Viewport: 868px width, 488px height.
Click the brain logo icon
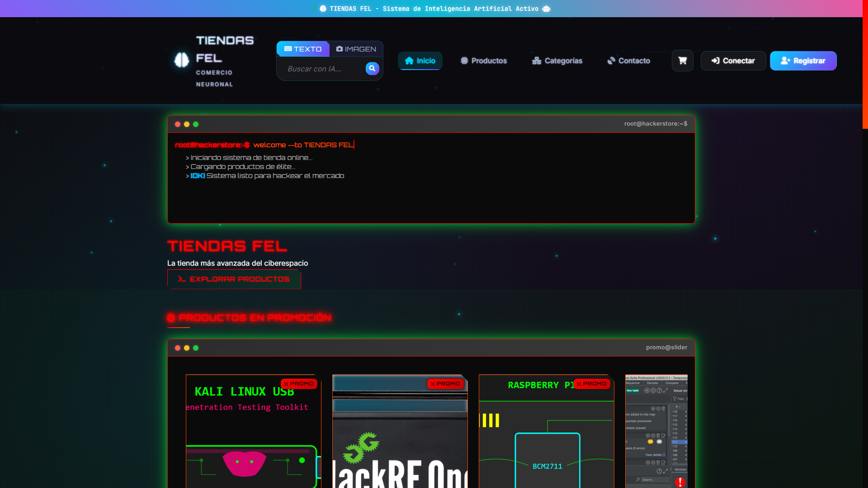[182, 60]
